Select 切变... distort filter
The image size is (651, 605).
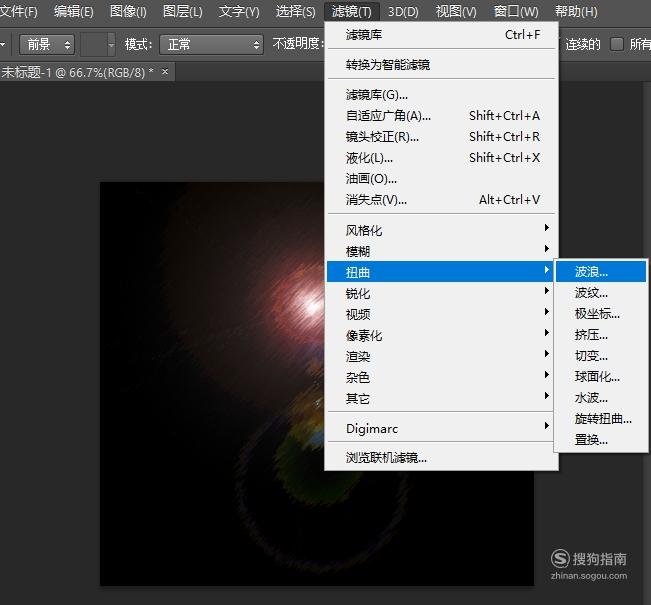[601, 356]
